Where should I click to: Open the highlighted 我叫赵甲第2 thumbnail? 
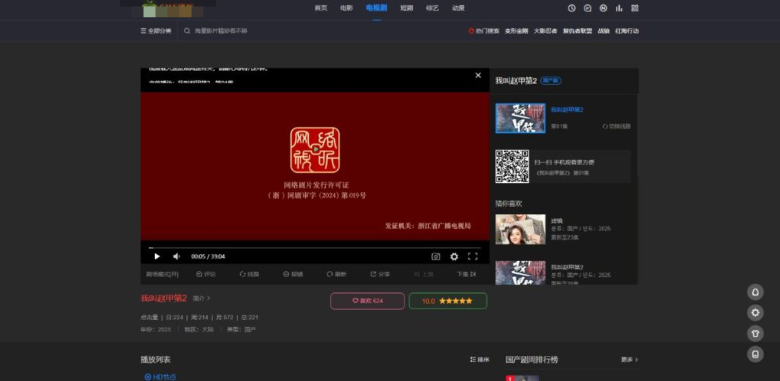tap(520, 118)
